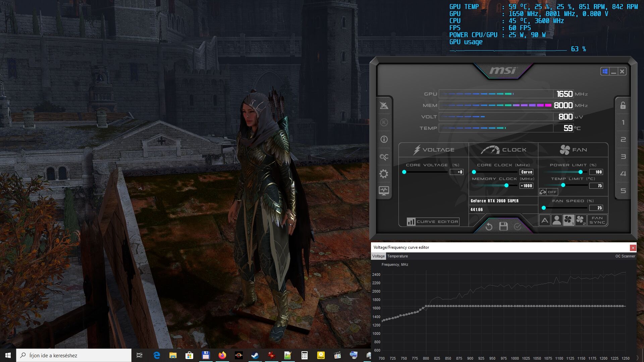The height and width of the screenshot is (362, 644).
Task: Click the power limit 100 field
Action: click(596, 172)
